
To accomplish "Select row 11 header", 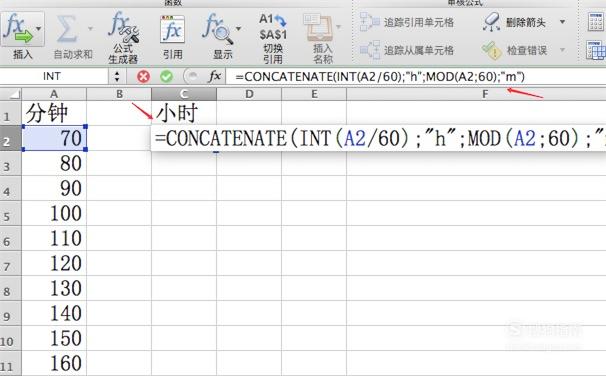I will 11,363.
